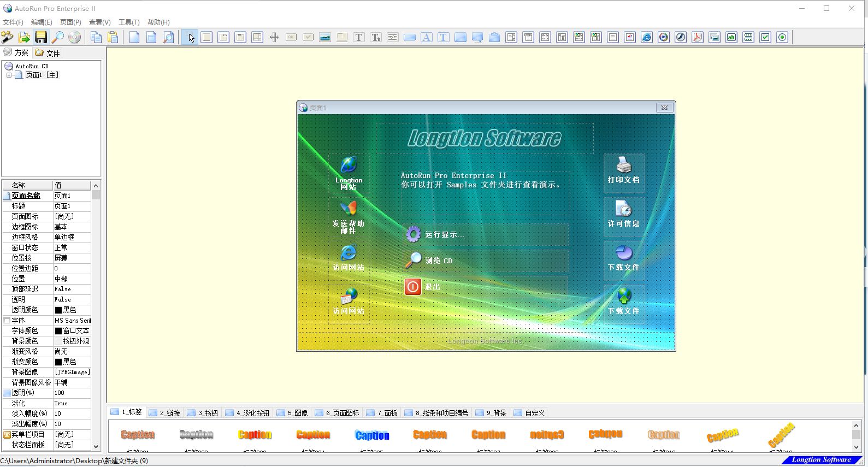This screenshot has height=467, width=868.
Task: Click the Paste clipboard icon
Action: point(113,37)
